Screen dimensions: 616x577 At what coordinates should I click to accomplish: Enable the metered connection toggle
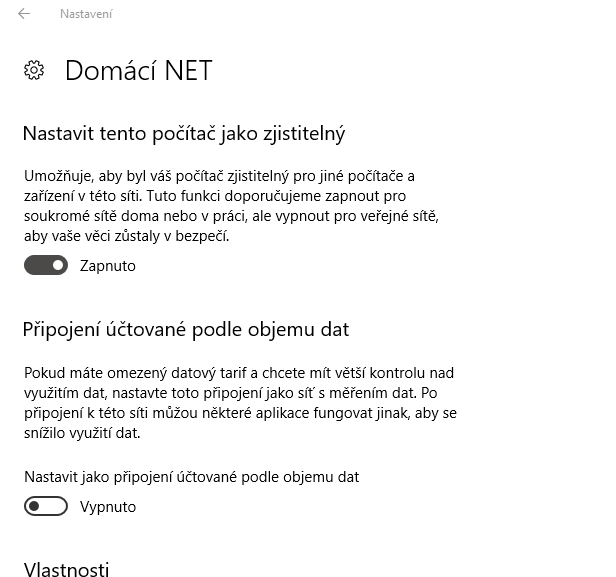(x=46, y=507)
